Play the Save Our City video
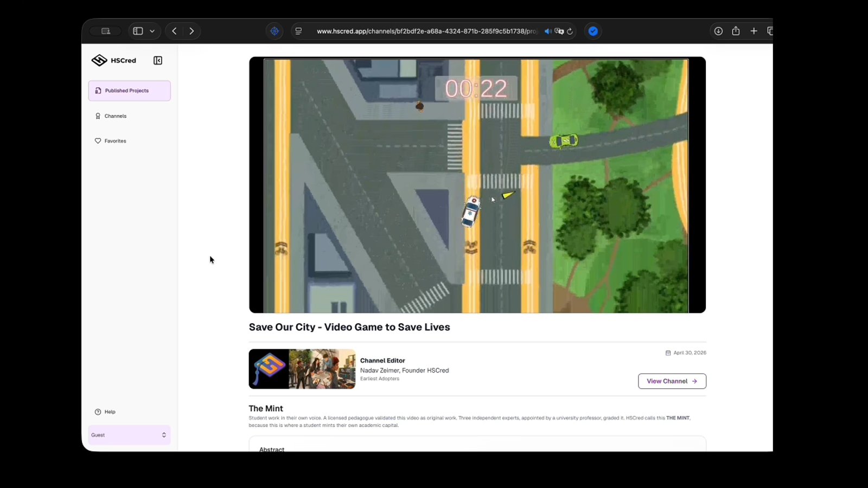The width and height of the screenshot is (868, 488). pos(477,185)
